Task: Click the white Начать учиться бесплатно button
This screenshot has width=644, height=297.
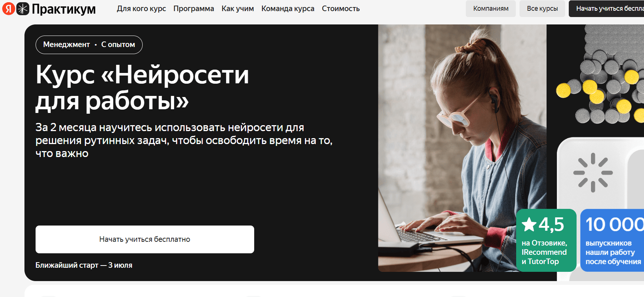Action: [145, 239]
